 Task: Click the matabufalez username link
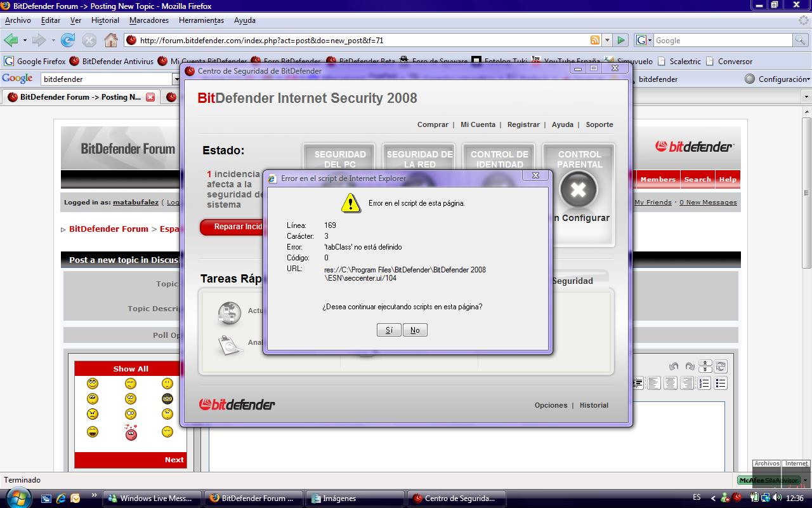[x=135, y=203]
